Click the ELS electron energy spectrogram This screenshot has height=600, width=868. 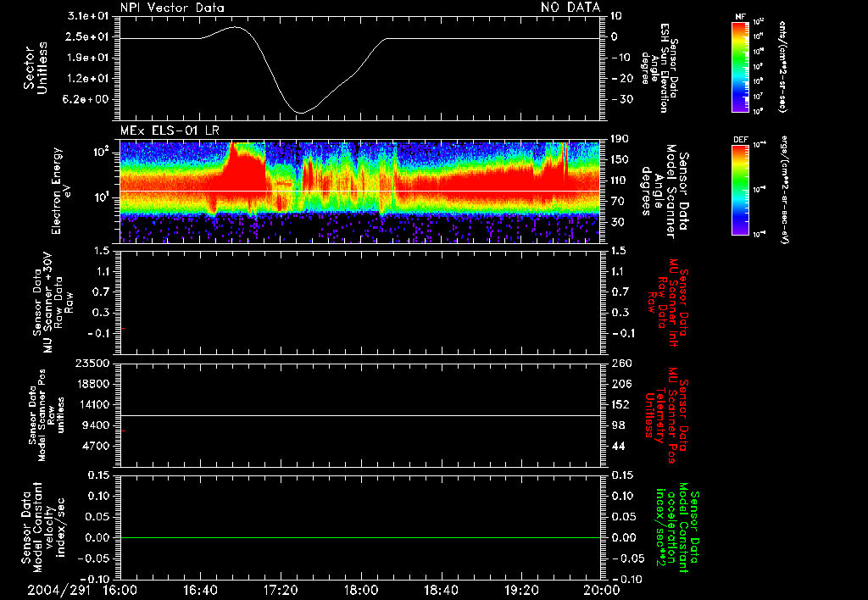click(359, 192)
